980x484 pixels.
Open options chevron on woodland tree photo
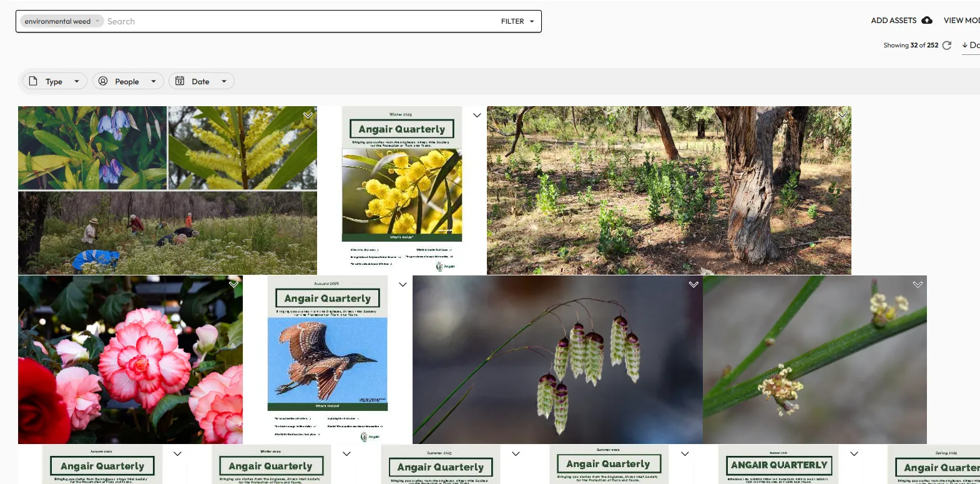[842, 116]
